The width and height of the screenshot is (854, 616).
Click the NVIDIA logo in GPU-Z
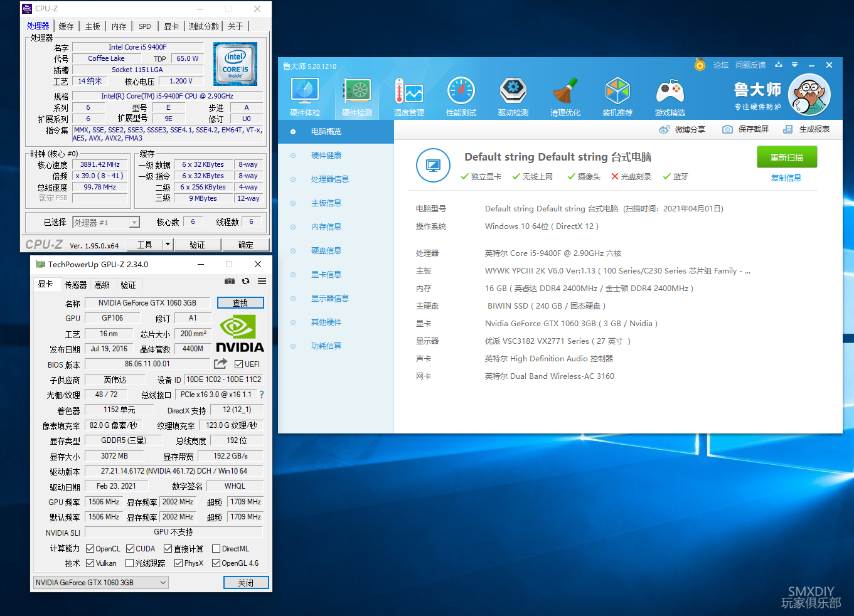(240, 334)
